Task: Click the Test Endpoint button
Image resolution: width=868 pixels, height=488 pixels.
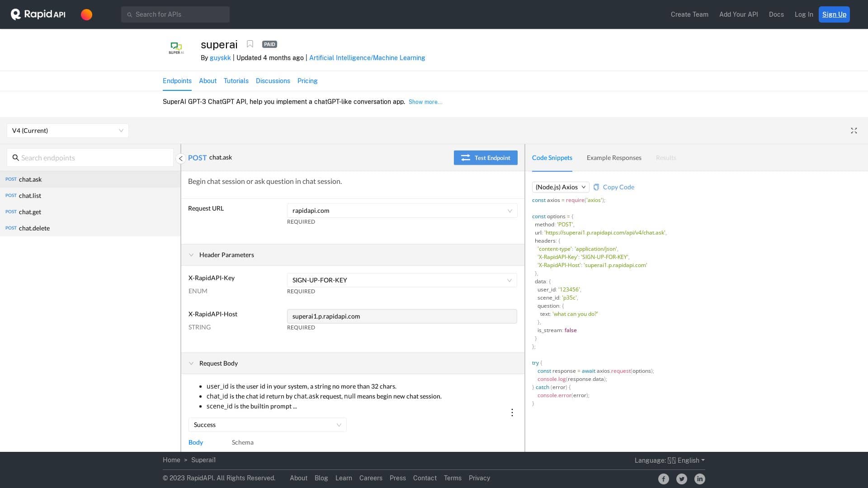Action: pos(486,158)
